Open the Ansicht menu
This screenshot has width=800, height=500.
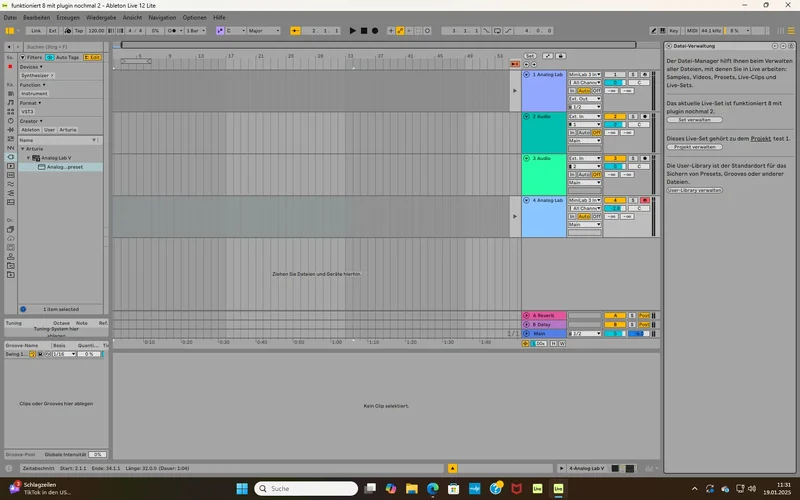[x=132, y=17]
